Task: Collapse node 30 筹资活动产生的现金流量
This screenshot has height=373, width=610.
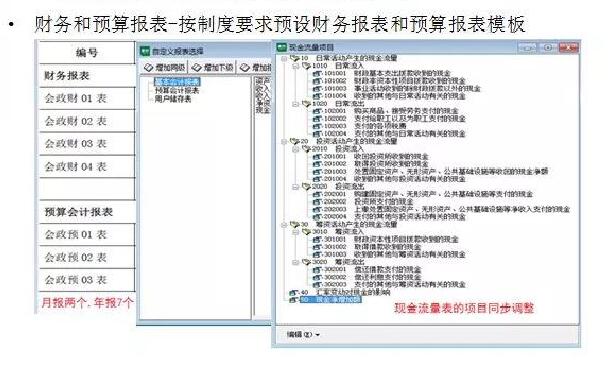Action: click(x=284, y=224)
